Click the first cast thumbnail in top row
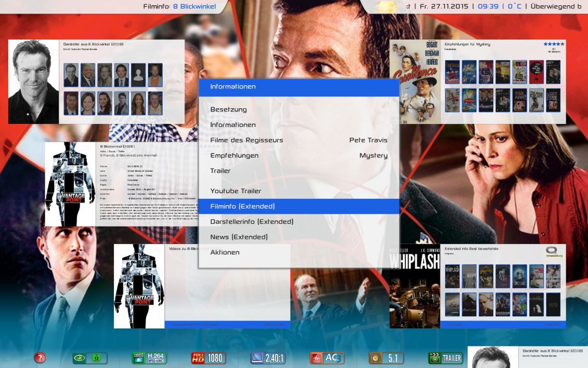The width and height of the screenshot is (588, 368). tap(71, 75)
